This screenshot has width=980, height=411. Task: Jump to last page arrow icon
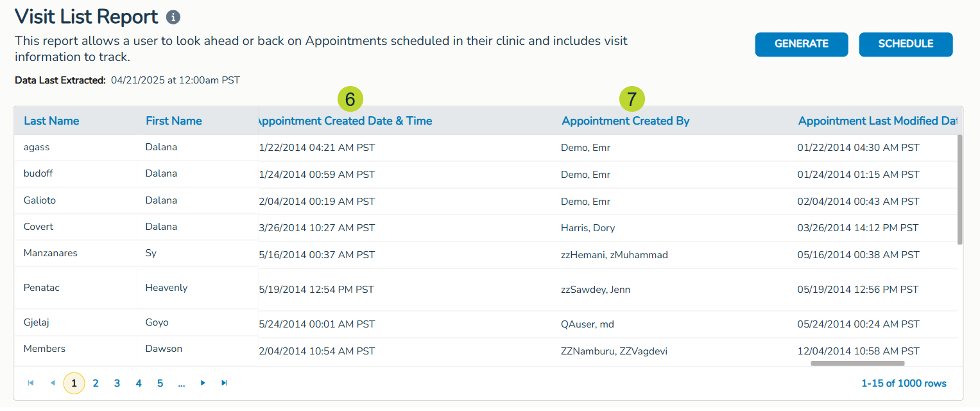click(x=224, y=383)
